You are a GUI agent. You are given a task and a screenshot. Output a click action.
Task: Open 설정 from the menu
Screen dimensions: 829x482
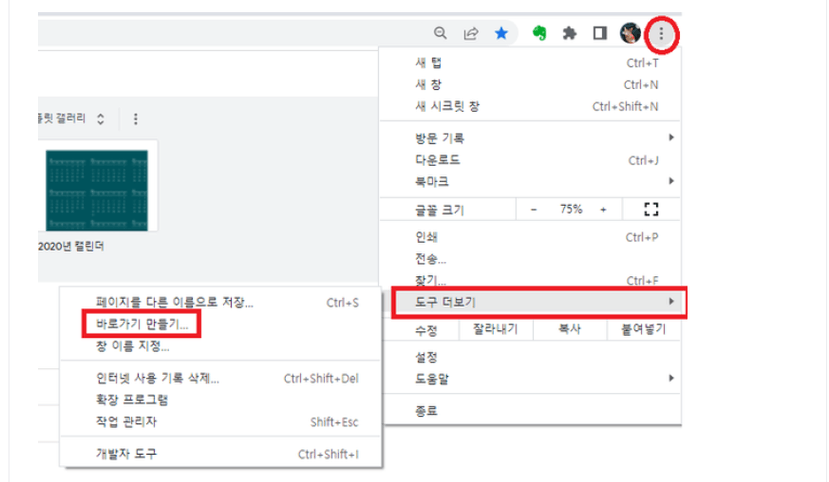[x=530, y=357]
